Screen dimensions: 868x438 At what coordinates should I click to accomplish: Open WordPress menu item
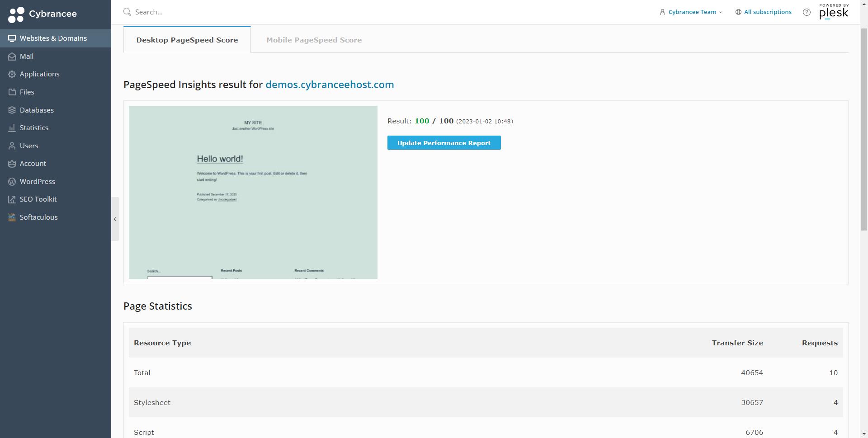click(x=56, y=182)
